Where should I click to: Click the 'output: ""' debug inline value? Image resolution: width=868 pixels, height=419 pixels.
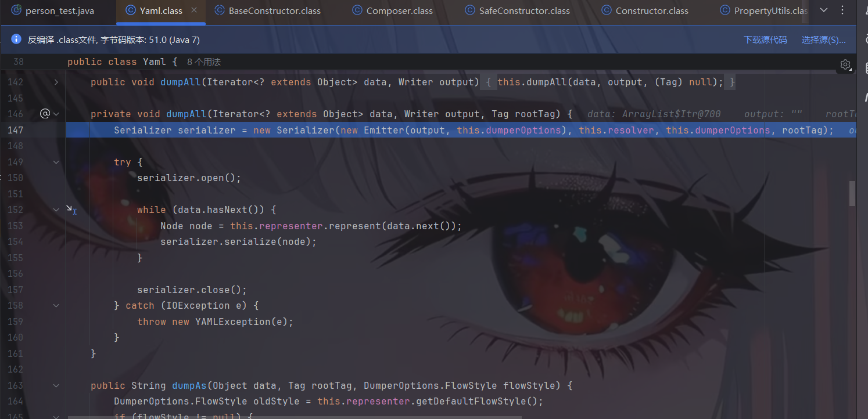point(773,114)
